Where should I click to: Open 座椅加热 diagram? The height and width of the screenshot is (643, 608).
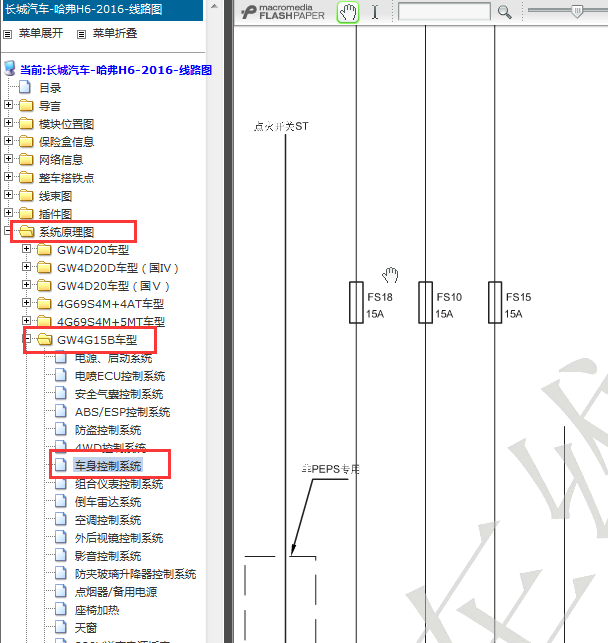click(x=97, y=610)
